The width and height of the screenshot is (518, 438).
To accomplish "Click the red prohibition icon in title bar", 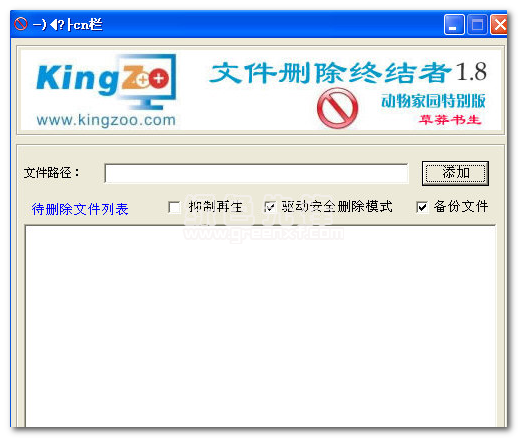I will click(21, 24).
